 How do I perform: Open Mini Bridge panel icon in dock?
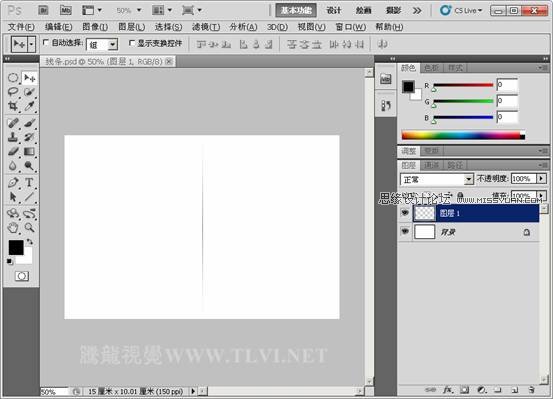pos(385,79)
